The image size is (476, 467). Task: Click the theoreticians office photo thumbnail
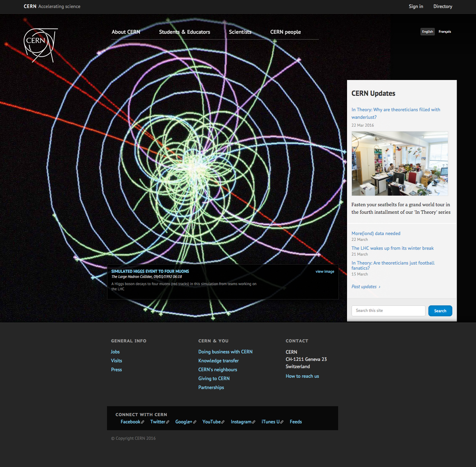tap(399, 163)
